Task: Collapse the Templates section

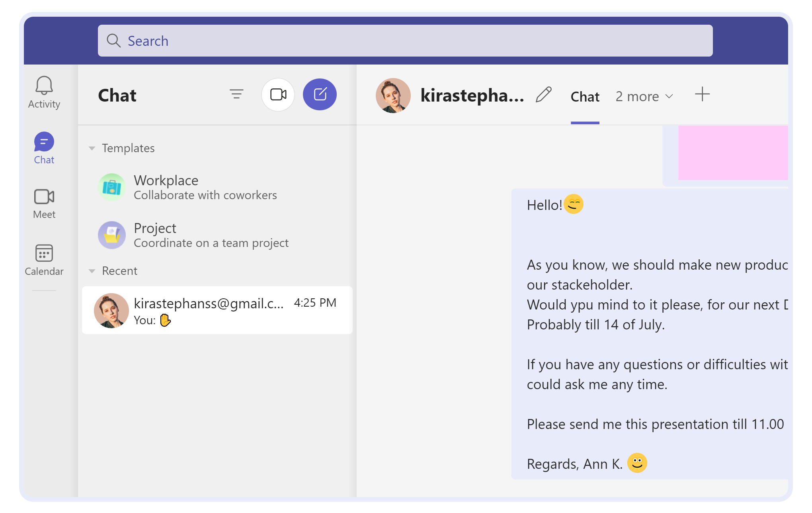Action: tap(92, 148)
